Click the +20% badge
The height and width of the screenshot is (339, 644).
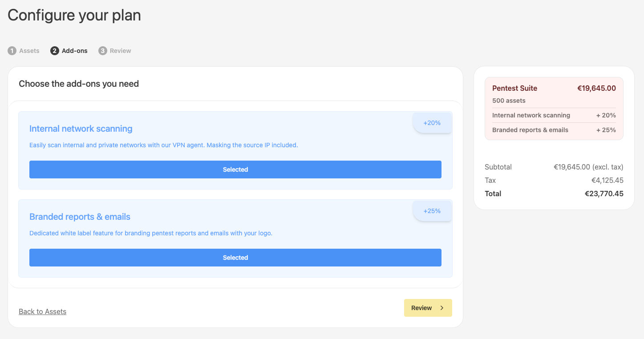(x=432, y=123)
